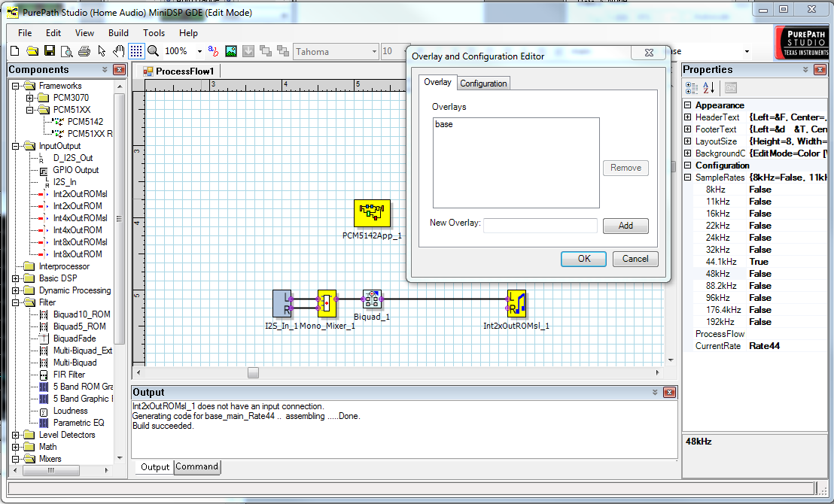Image resolution: width=834 pixels, height=504 pixels.
Task: Expand the Level Detectors node
Action: [15, 435]
